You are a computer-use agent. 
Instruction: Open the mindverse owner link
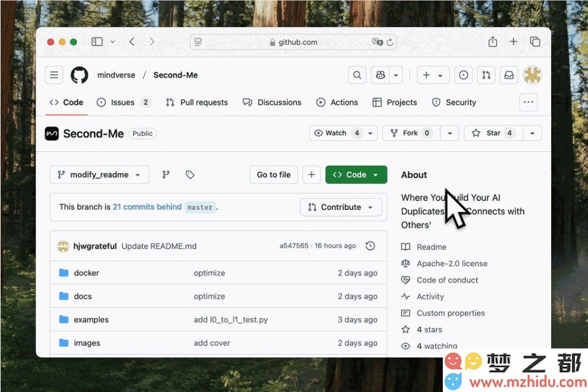(x=116, y=75)
